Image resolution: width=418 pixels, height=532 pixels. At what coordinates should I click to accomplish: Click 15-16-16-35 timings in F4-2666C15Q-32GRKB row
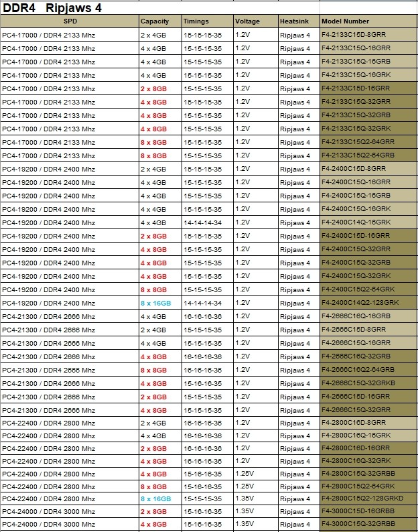click(202, 383)
